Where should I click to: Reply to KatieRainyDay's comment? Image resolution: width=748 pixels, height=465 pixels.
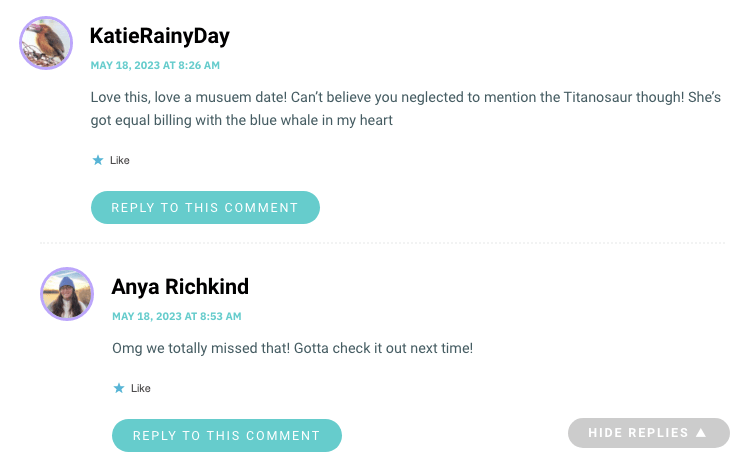(x=205, y=207)
